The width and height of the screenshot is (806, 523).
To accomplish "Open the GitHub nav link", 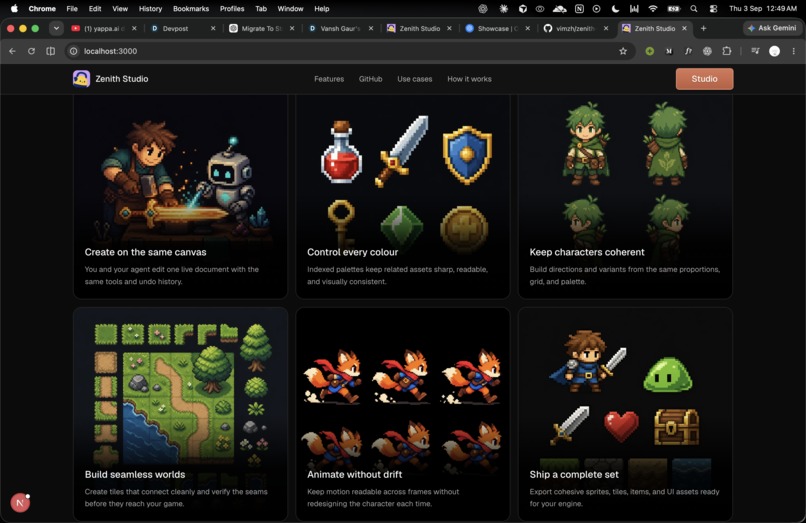I will pos(370,79).
